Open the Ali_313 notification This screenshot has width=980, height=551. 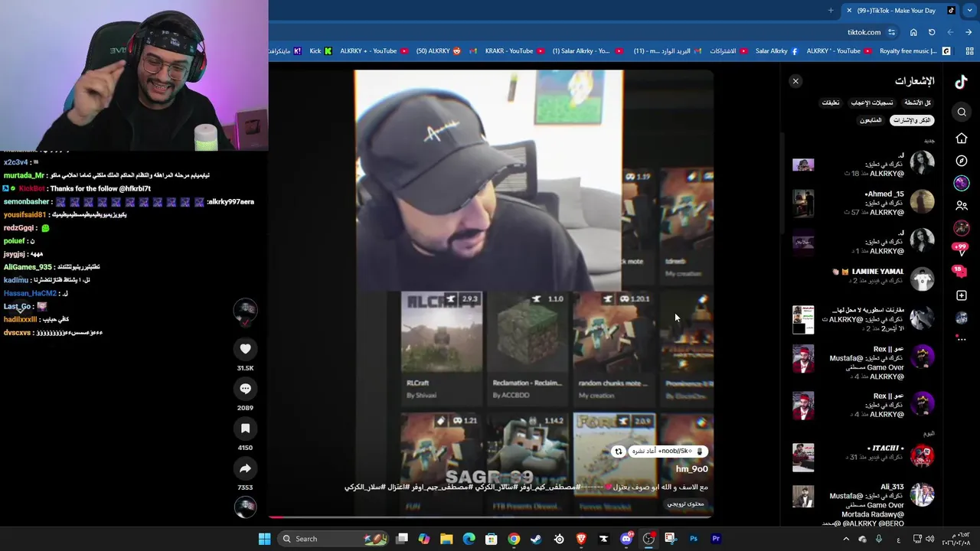point(863,505)
